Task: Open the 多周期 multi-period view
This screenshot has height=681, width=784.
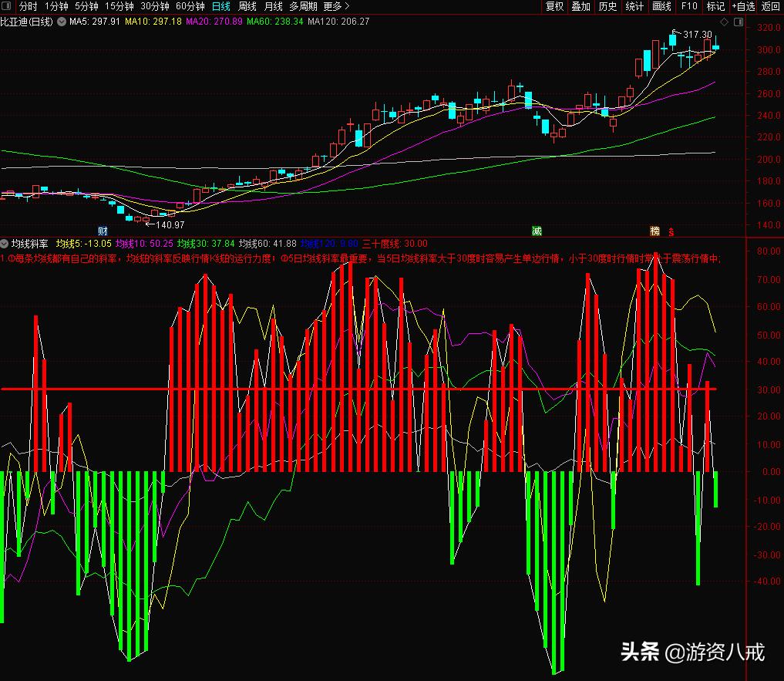Action: 303,6
